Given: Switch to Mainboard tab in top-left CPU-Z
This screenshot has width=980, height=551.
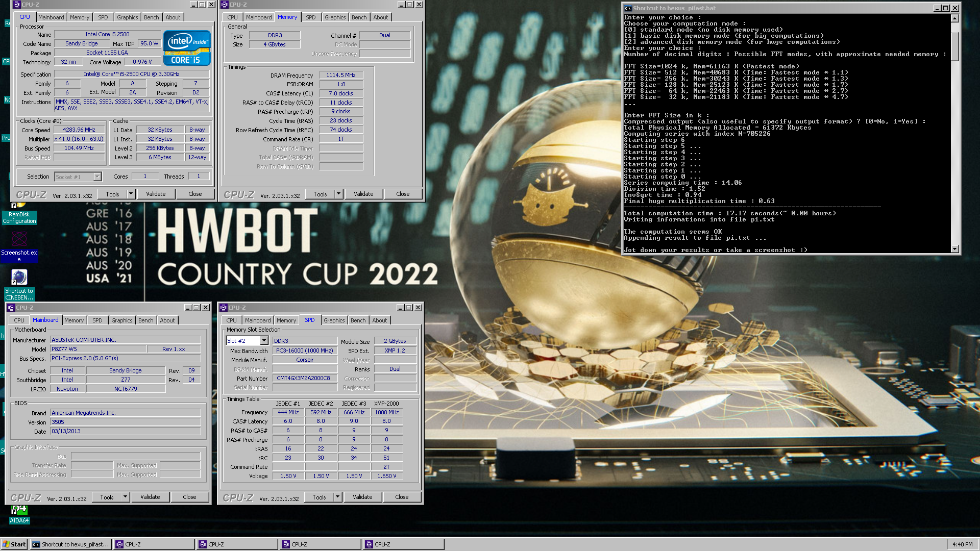Looking at the screenshot, I should [x=51, y=17].
